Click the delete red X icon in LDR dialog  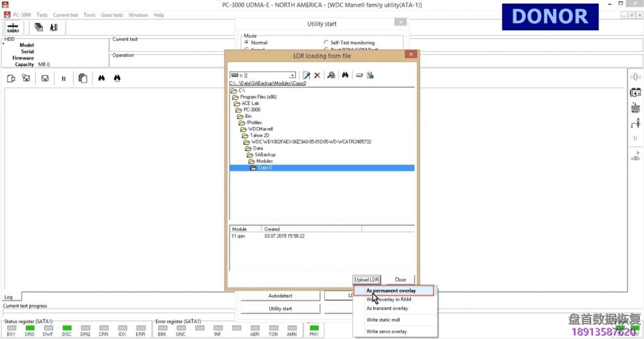(x=317, y=75)
